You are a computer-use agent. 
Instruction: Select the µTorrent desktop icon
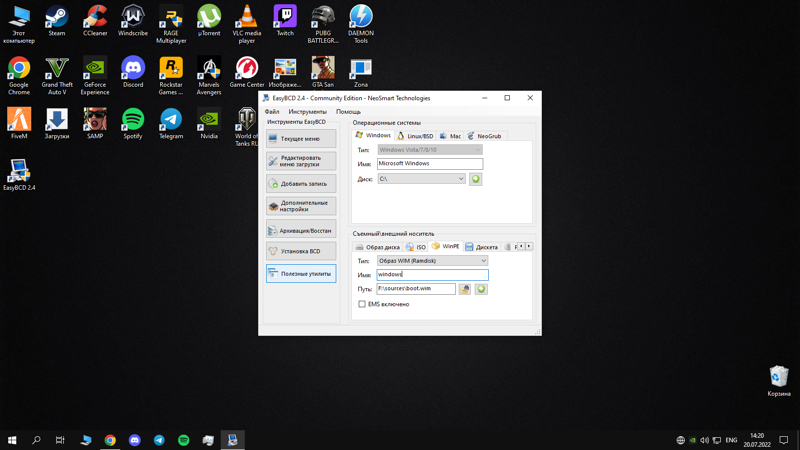click(209, 21)
